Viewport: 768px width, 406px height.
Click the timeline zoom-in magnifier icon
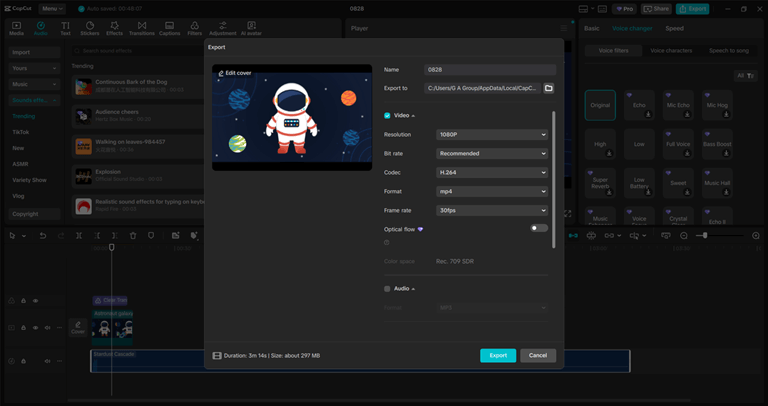pos(756,236)
